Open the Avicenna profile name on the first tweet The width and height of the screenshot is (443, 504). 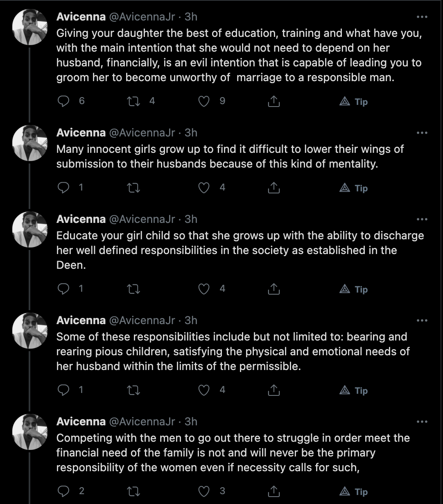click(x=81, y=16)
